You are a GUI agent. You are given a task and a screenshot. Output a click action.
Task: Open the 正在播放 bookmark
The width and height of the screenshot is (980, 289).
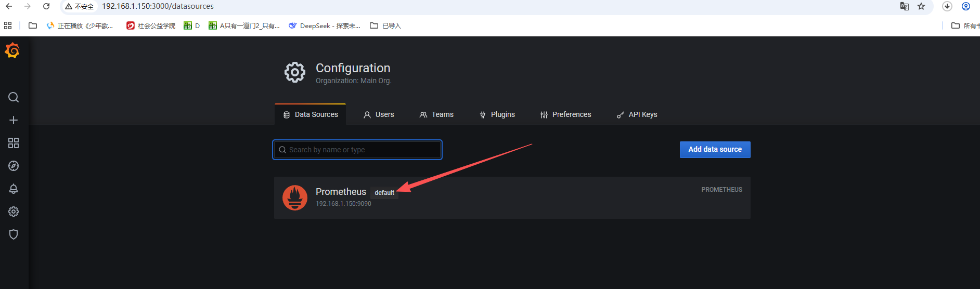(x=80, y=25)
